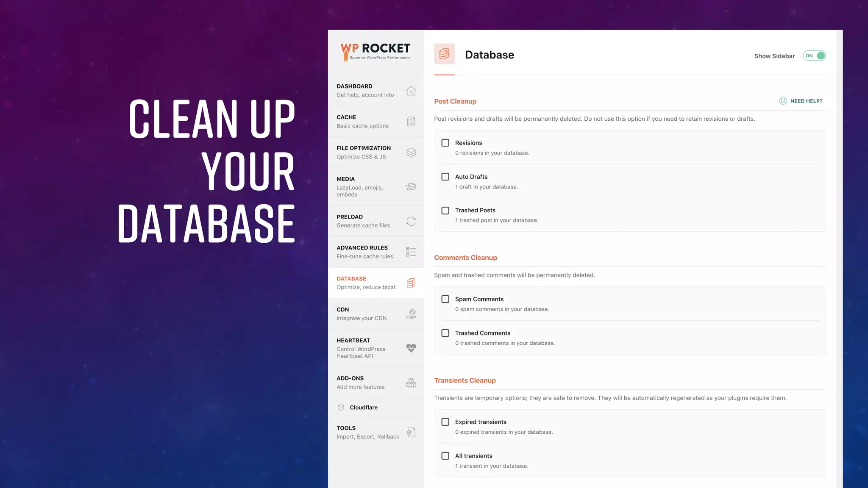The width and height of the screenshot is (868, 488).
Task: Click the Spam Comments label
Action: point(479,299)
